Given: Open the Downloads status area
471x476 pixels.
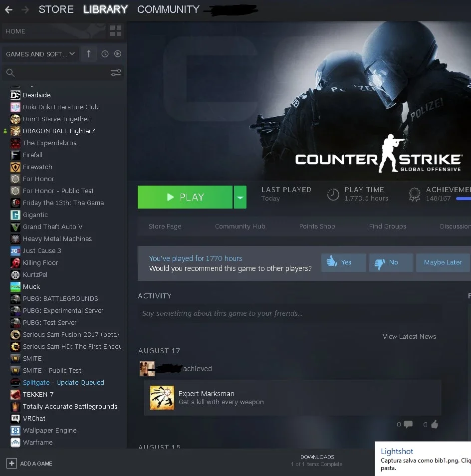Looking at the screenshot, I should pyautogui.click(x=317, y=461).
